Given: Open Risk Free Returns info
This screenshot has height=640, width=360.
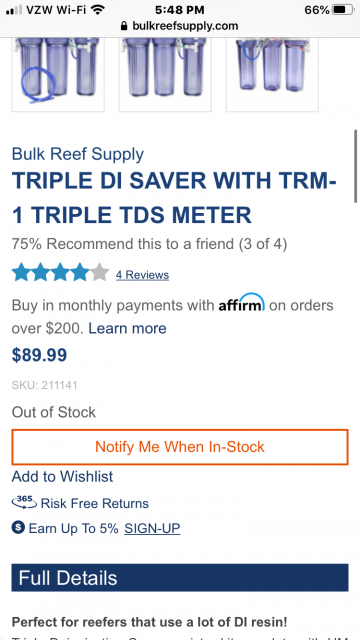Looking at the screenshot, I should (x=95, y=503).
